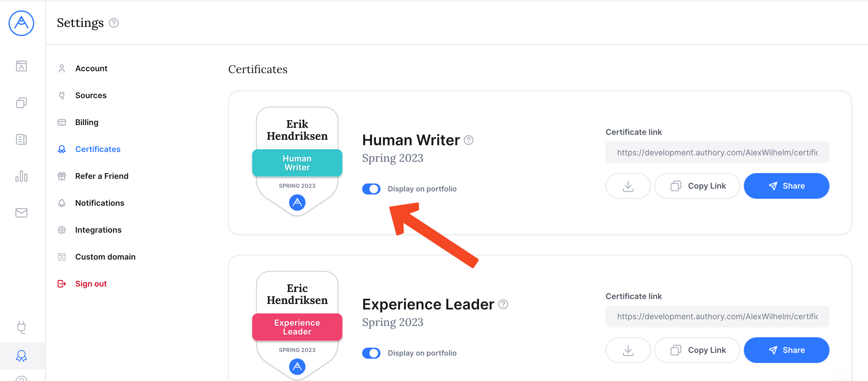Toggle Display on portfolio for Human Writer
This screenshot has width=868, height=381.
(x=371, y=189)
